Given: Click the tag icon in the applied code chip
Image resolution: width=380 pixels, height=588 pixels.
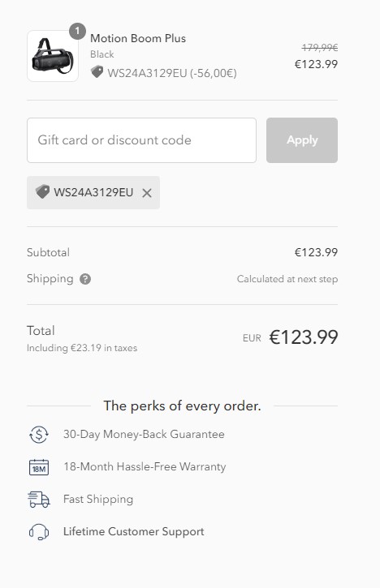Looking at the screenshot, I should point(42,191).
